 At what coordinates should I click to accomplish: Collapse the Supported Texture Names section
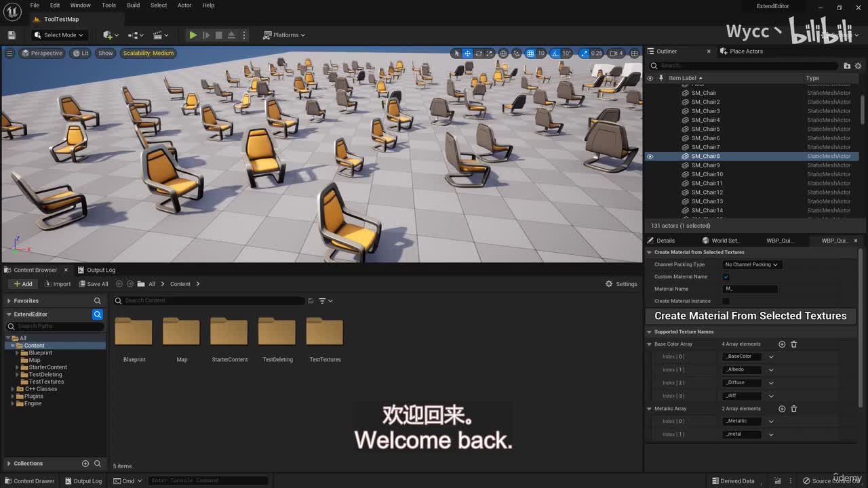649,332
